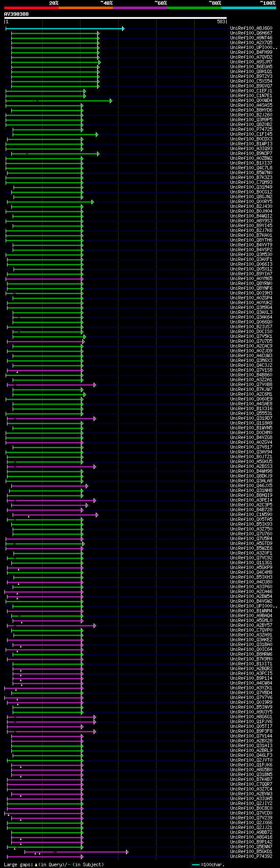This screenshot has height=868, width=280.
Task: Choose the UniRef100_C5XS54 label
Action: point(251,81)
